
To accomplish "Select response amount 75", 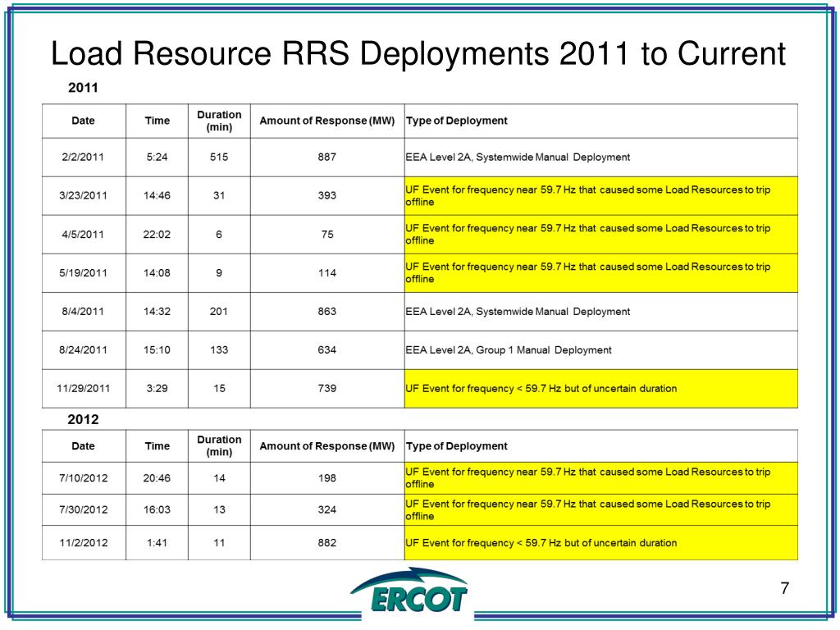I will pos(326,234).
